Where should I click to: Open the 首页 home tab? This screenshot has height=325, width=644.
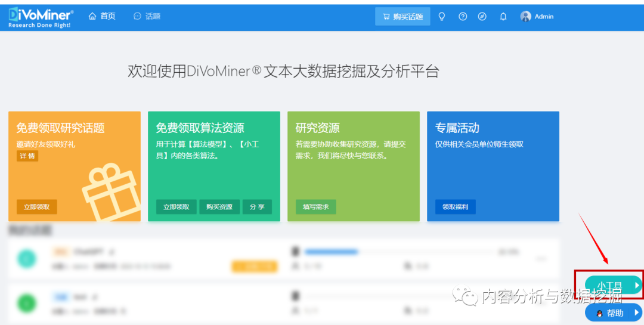(x=103, y=16)
